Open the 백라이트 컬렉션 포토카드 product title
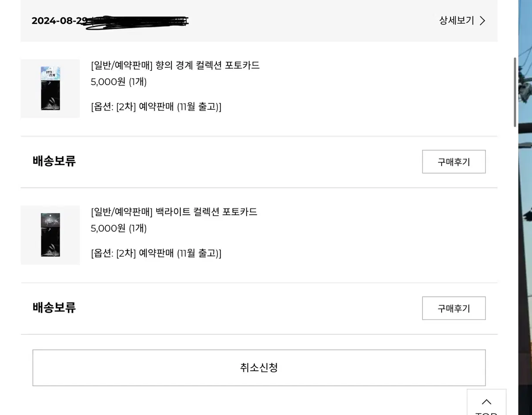This screenshot has width=532, height=415. tap(174, 212)
